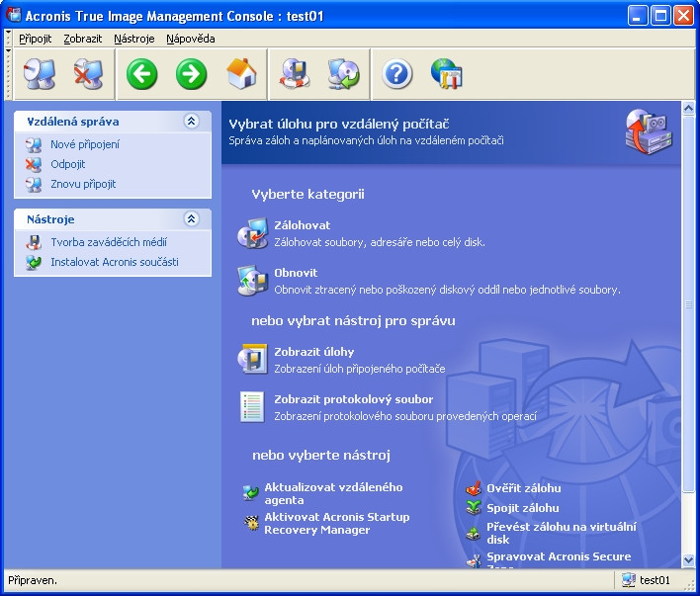The image size is (700, 596).
Task: Click the protocol file log icon
Action: 252,406
